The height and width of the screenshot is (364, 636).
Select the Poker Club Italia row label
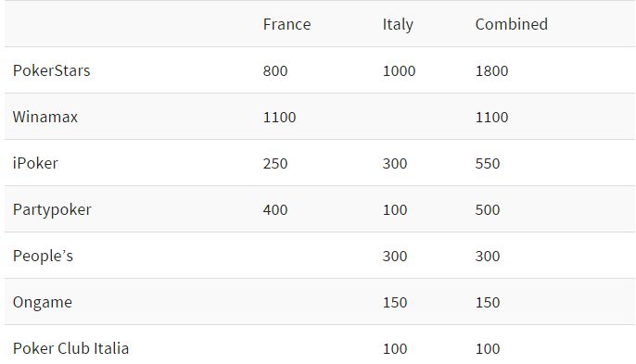71,348
